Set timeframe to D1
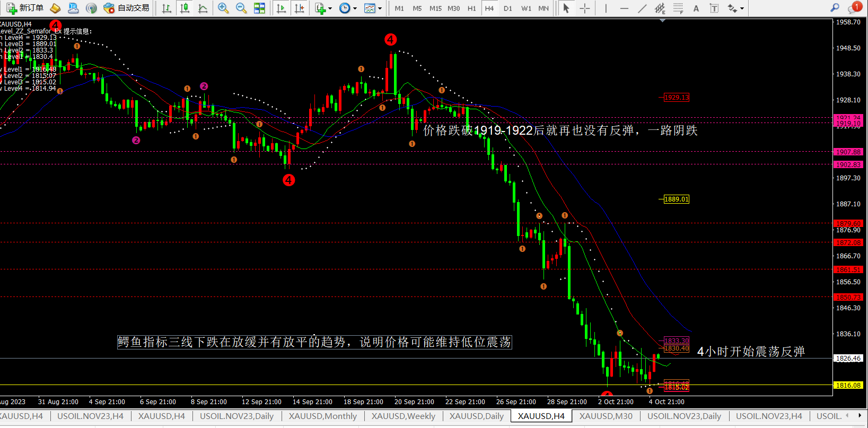Viewport: 868px width, 428px height. pos(508,8)
